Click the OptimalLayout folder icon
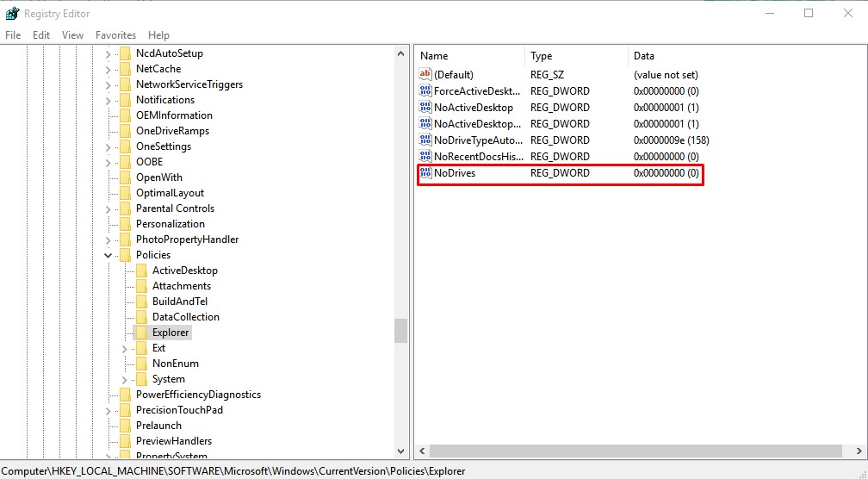This screenshot has height=479, width=868. click(x=126, y=193)
